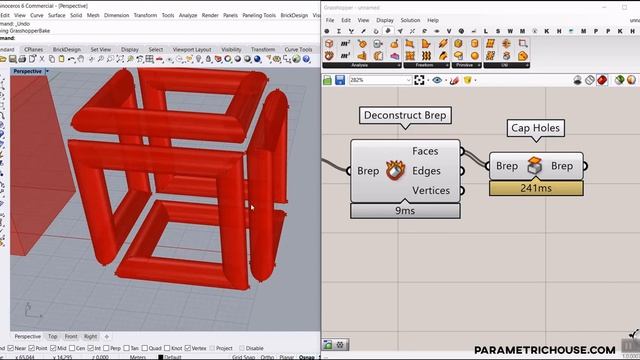Click the orange sphere preview settings icon
The height and width of the screenshot is (360, 640).
click(631, 80)
